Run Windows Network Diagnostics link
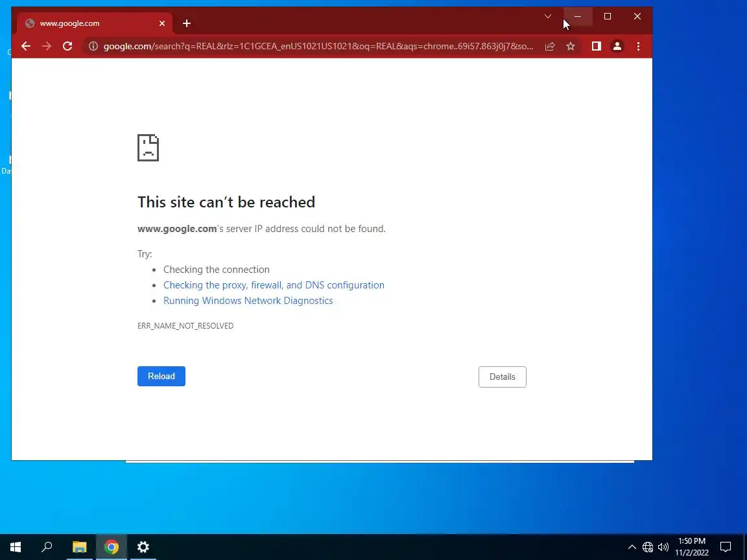Screen dimensions: 747x560 [248, 301]
